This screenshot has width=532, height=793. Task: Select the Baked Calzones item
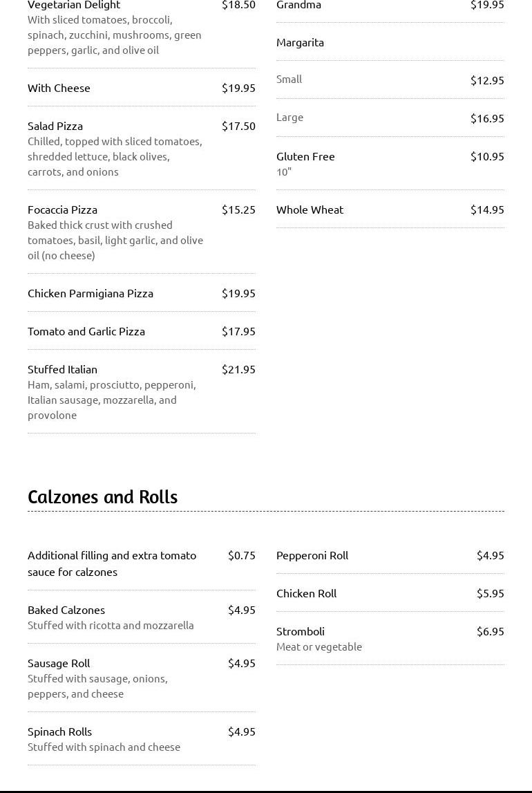(x=66, y=610)
